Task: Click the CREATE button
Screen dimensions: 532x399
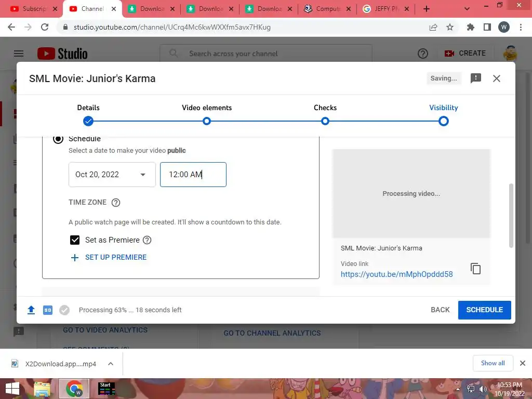Action: click(x=465, y=54)
